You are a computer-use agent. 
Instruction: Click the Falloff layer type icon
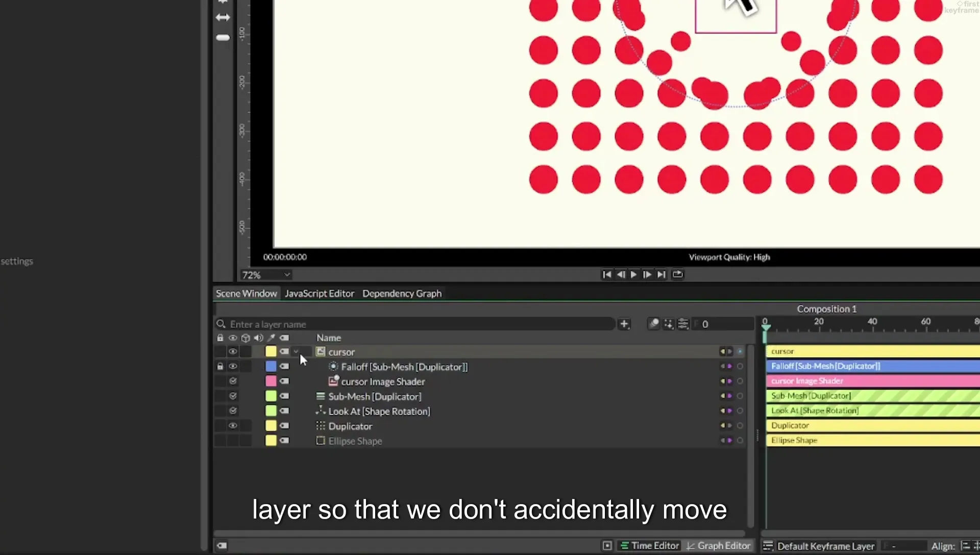(333, 367)
